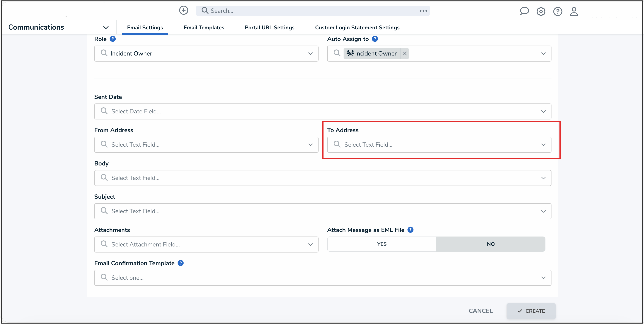Click the CANCEL button
The image size is (644, 324).
481,311
